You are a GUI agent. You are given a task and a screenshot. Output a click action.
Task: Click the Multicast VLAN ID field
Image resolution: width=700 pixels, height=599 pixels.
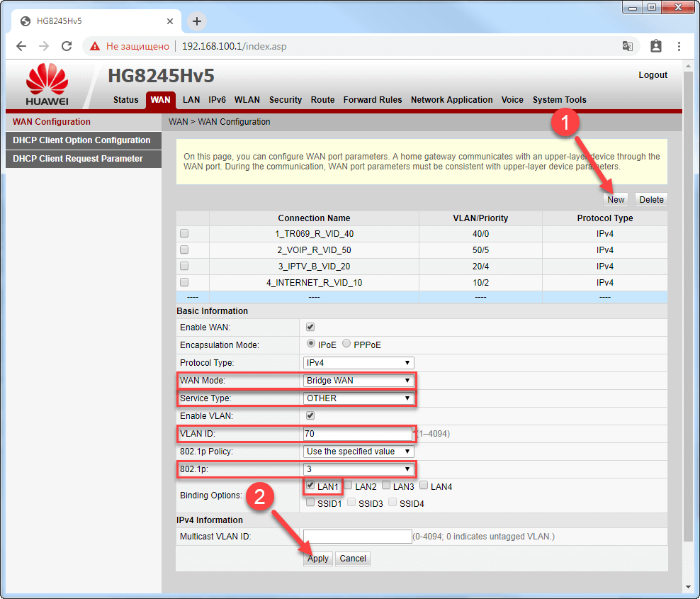pyautogui.click(x=357, y=537)
